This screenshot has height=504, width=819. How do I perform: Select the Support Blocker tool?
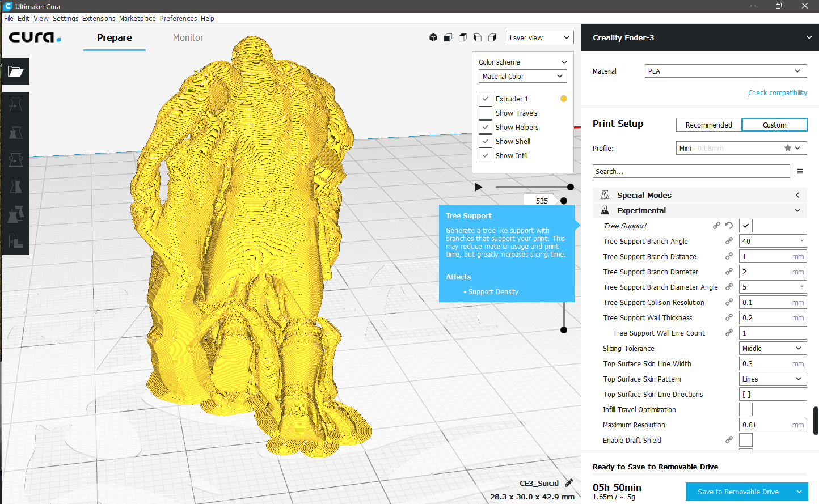(x=15, y=242)
